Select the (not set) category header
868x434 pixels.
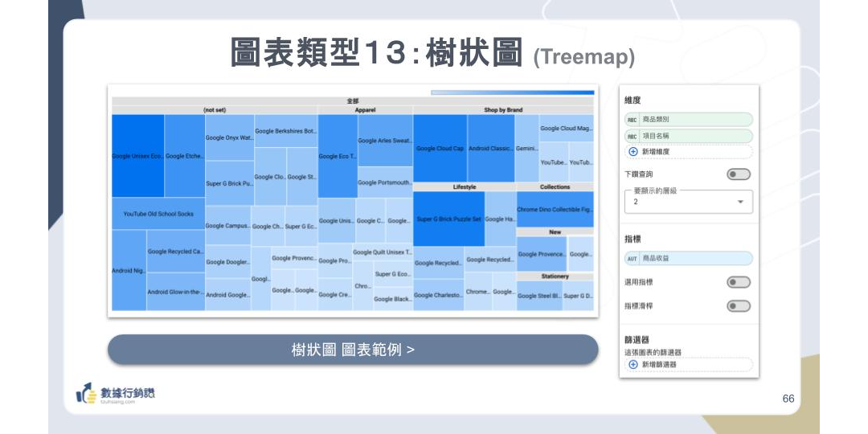coord(215,110)
